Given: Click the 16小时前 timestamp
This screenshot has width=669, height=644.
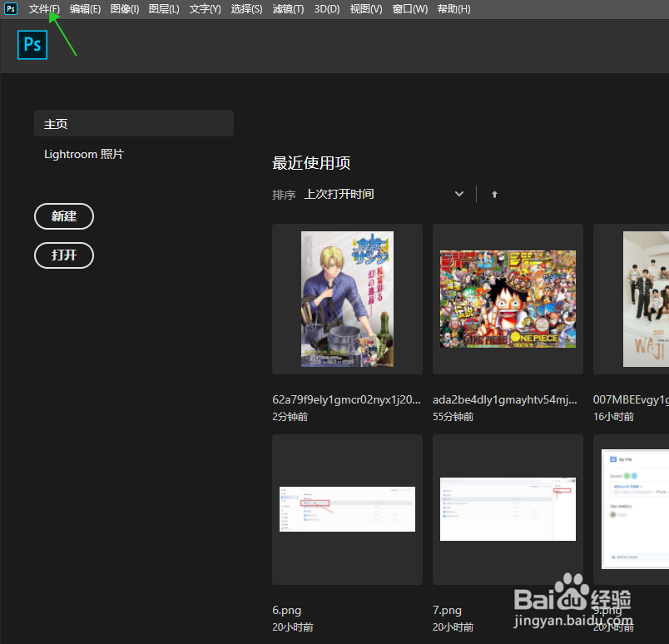Looking at the screenshot, I should click(613, 417).
